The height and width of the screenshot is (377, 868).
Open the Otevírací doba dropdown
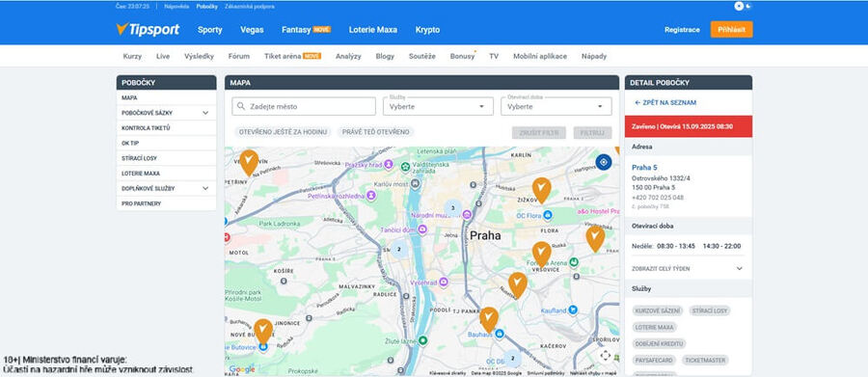point(556,106)
